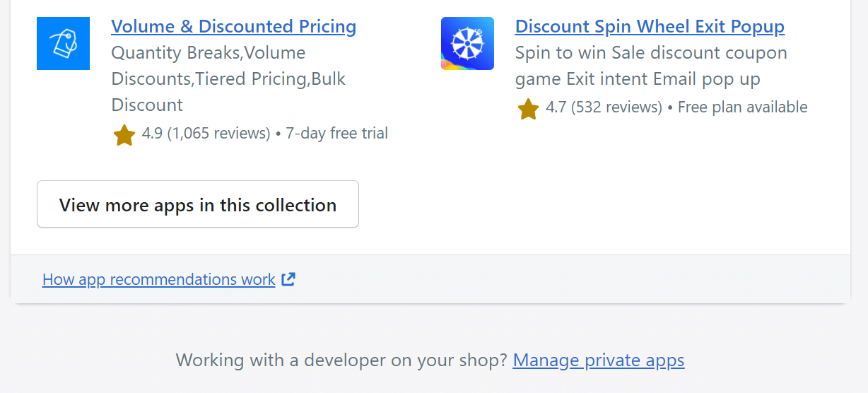Click the star icon beside the 4.7 rating
The width and height of the screenshot is (868, 393).
coord(528,109)
